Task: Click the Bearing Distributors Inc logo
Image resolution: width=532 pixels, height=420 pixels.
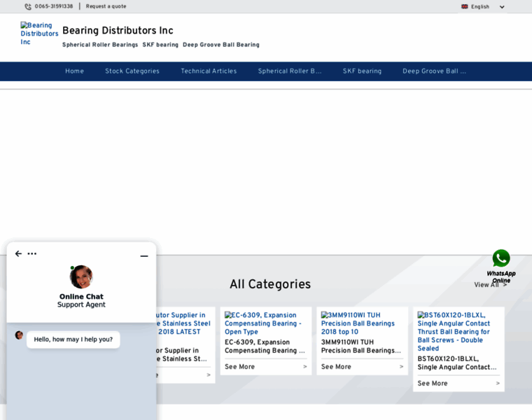Action: [x=38, y=34]
